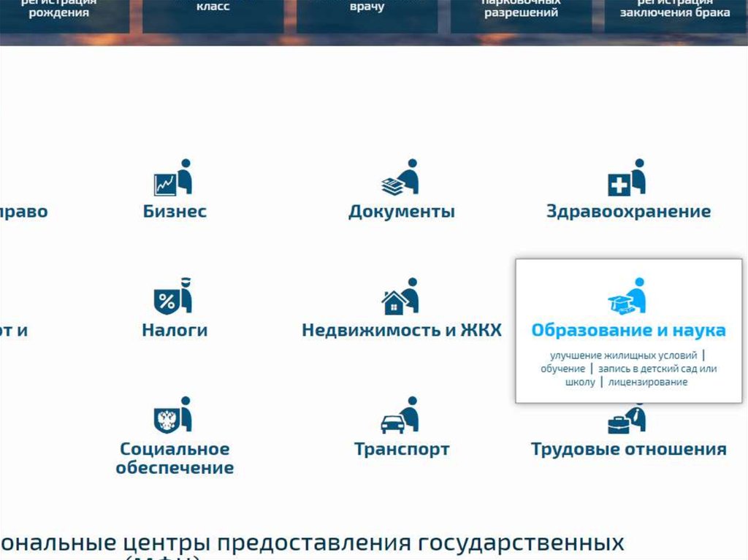
Task: Open the парковочных разрешений tile
Action: (521, 16)
